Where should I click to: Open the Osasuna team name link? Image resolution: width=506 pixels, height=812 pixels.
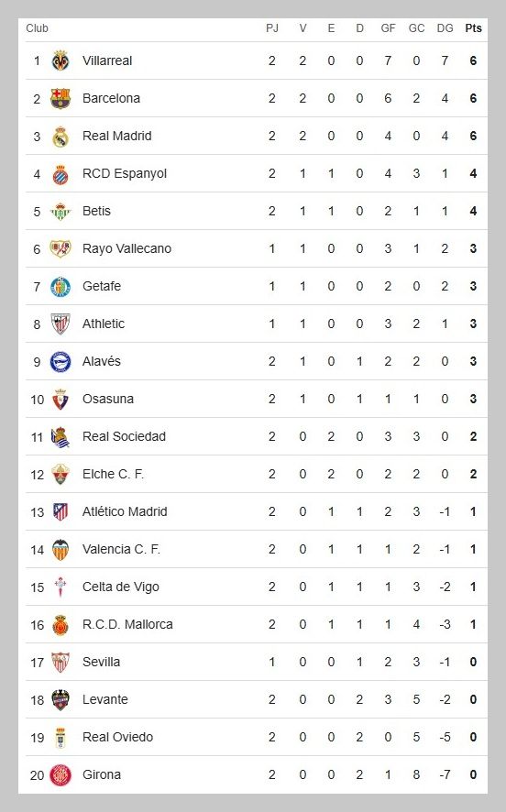click(x=108, y=399)
